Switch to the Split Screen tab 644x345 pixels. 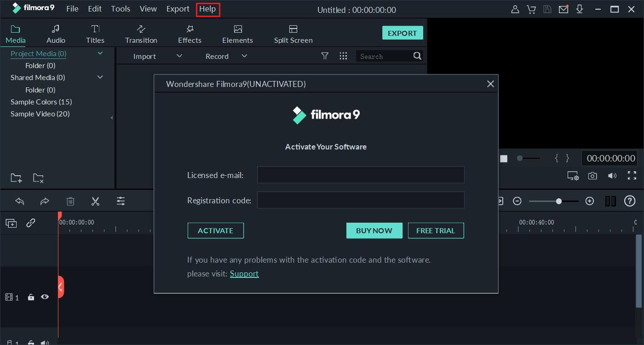[x=293, y=34]
